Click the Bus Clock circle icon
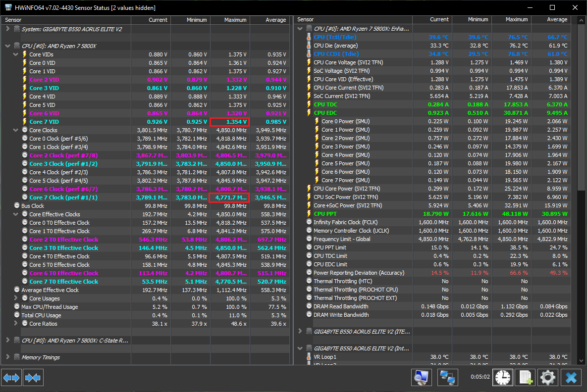This screenshot has width=587, height=392. [x=17, y=205]
